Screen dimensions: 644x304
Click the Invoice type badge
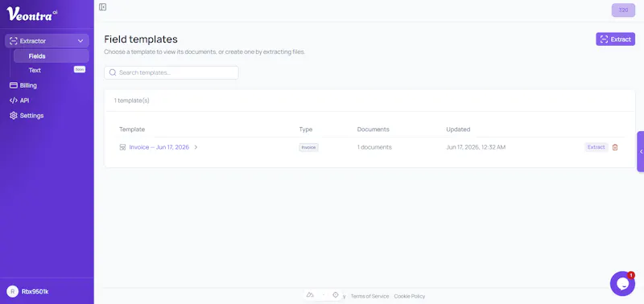(x=308, y=147)
